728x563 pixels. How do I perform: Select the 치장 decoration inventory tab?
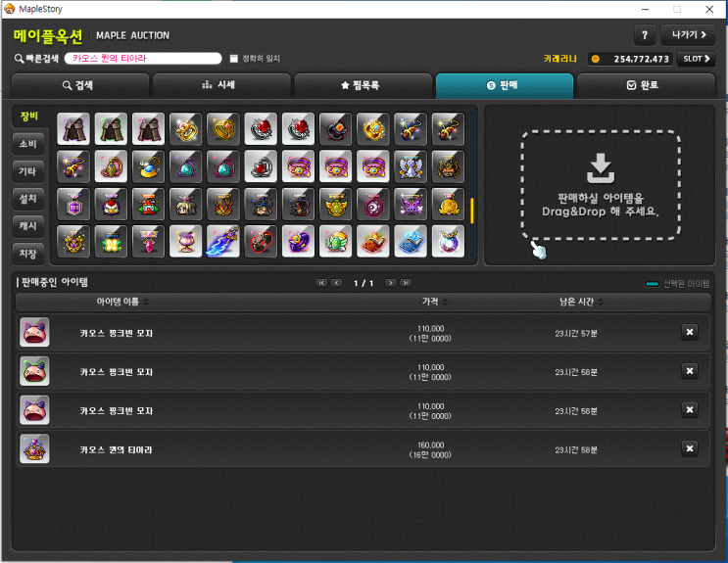pos(28,254)
